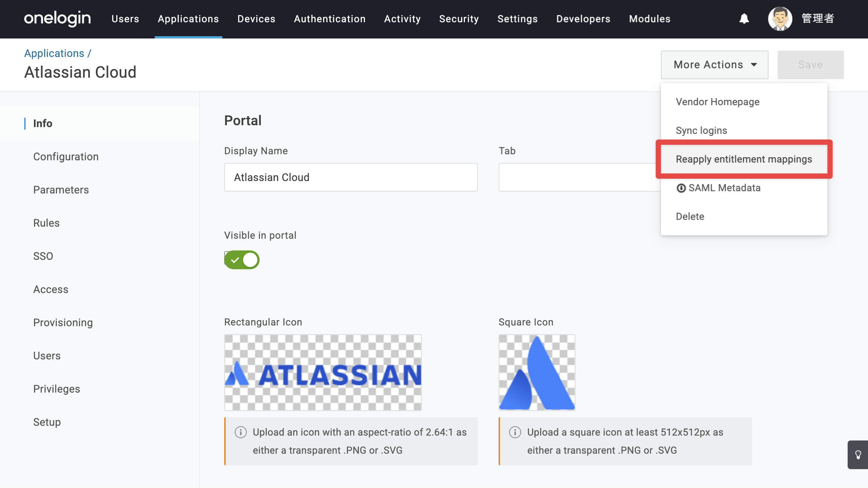Click the info icon in square icon hint
868x488 pixels.
515,432
